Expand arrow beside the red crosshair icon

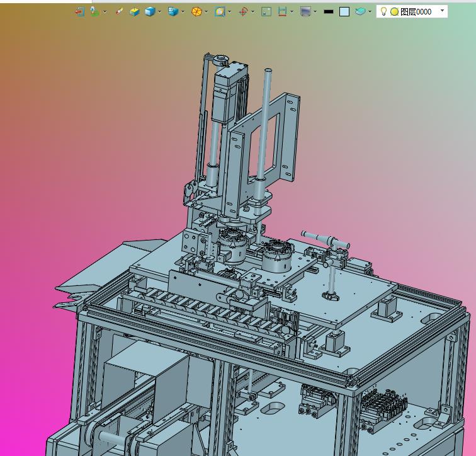[253, 12]
